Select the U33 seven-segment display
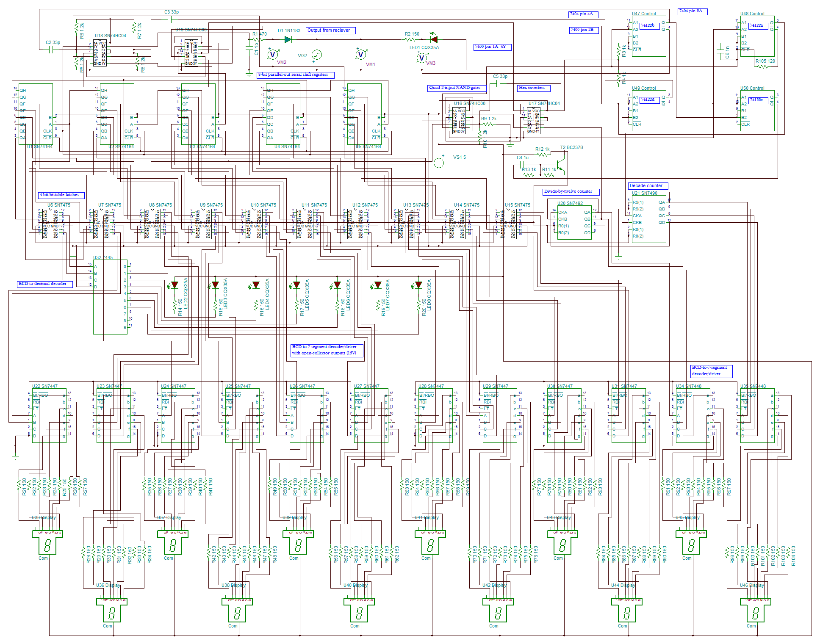 tap(47, 542)
